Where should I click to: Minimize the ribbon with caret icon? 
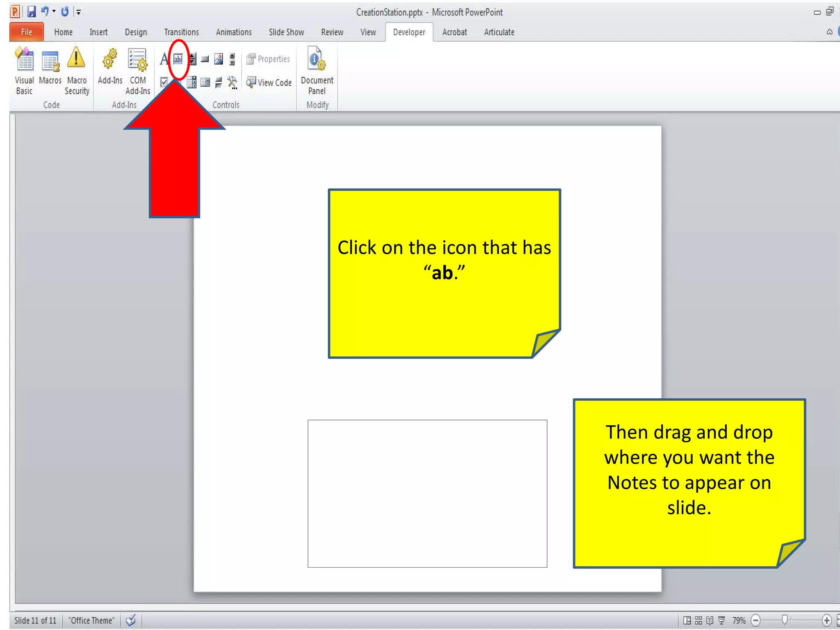pos(829,32)
